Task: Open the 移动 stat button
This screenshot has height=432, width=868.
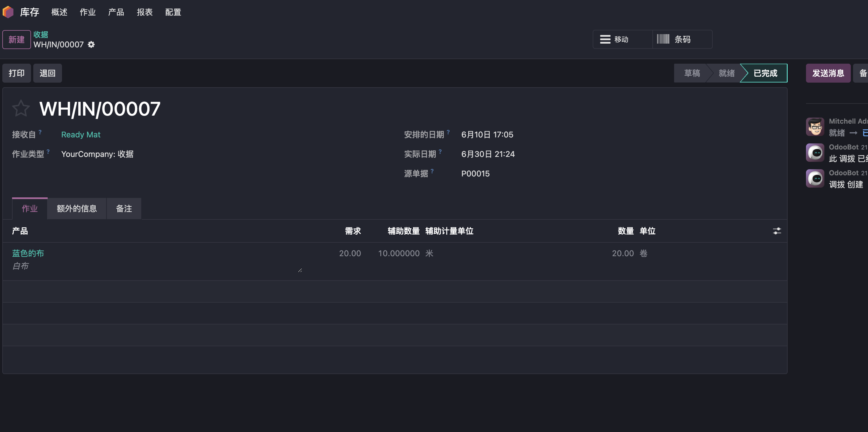Action: pos(623,39)
